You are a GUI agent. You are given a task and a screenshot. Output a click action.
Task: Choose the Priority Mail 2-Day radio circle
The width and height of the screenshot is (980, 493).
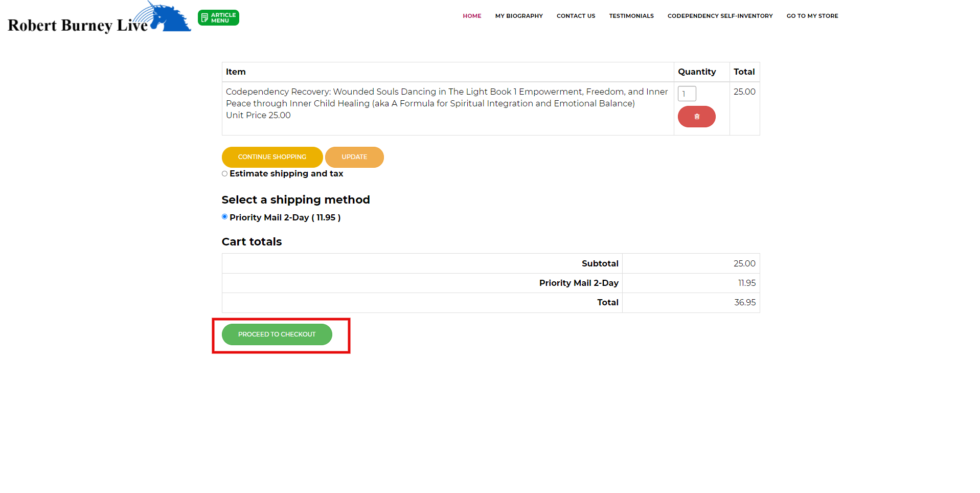pyautogui.click(x=224, y=217)
